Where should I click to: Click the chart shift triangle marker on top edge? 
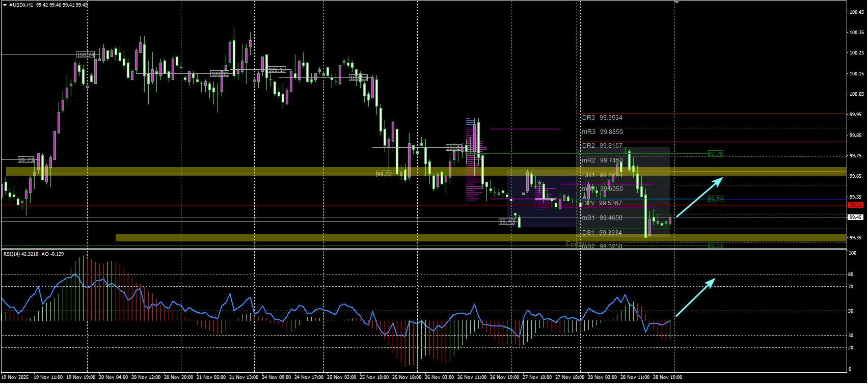(x=676, y=2)
